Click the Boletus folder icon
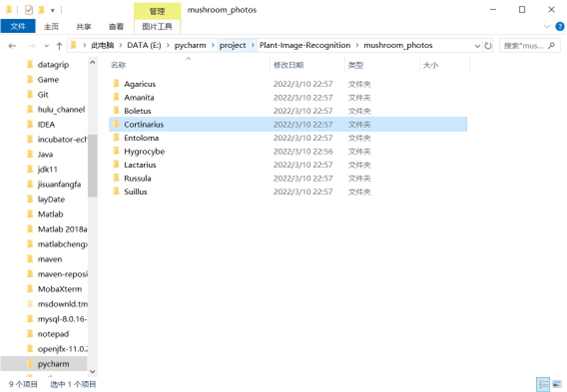The height and width of the screenshot is (392, 567). coord(116,111)
